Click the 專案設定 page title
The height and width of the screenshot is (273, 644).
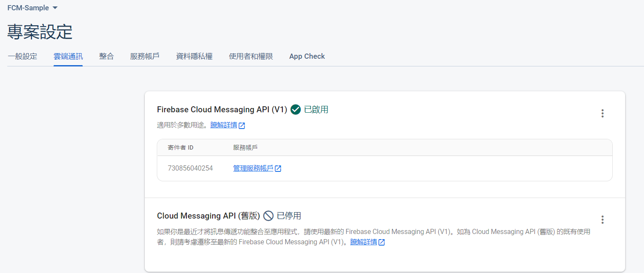(40, 32)
